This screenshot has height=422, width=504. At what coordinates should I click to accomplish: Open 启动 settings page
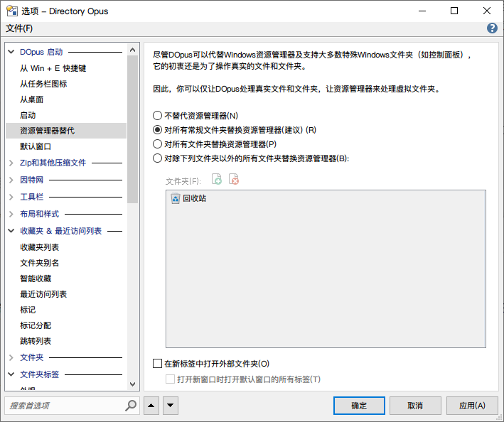coord(28,115)
